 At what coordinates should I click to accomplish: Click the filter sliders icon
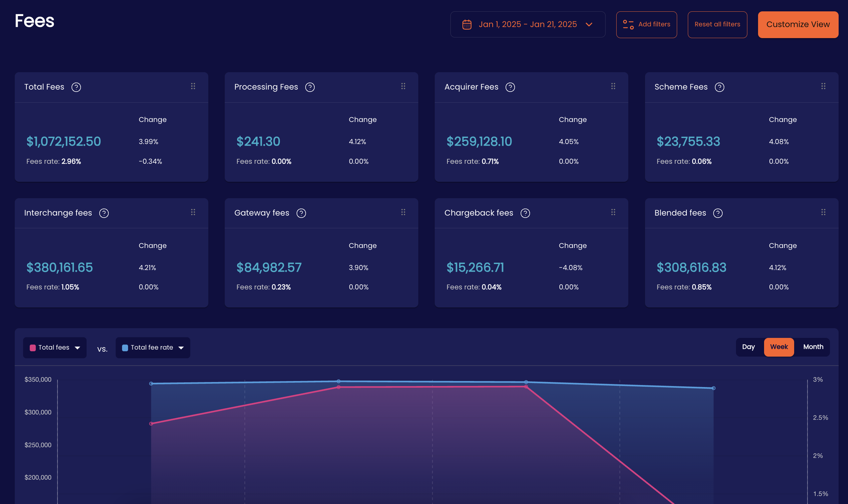click(x=628, y=24)
